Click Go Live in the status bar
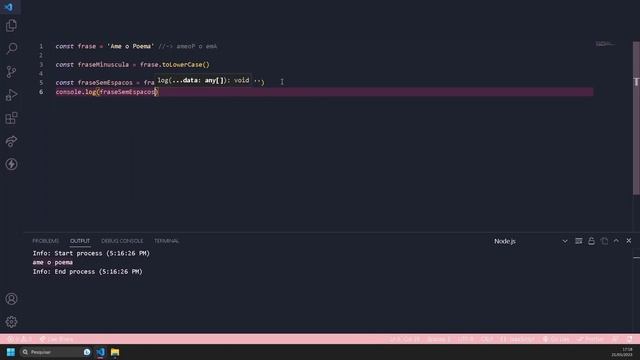640x360 pixels. pyautogui.click(x=556, y=339)
